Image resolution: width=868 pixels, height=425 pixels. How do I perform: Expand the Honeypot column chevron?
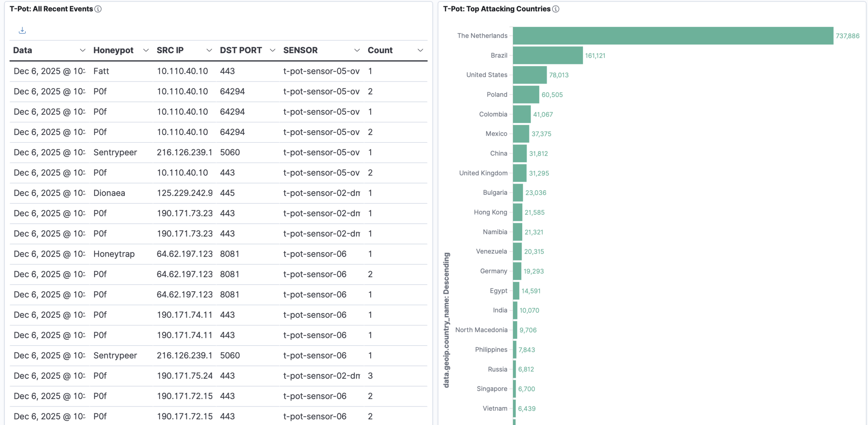[146, 51]
